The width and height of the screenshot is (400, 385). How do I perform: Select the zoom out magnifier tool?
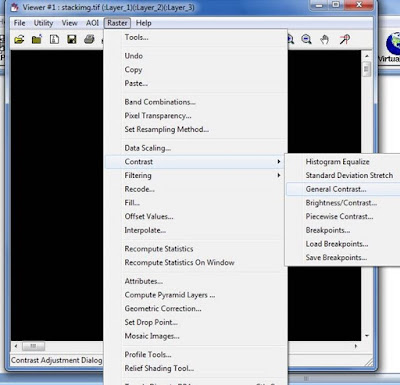coord(306,40)
